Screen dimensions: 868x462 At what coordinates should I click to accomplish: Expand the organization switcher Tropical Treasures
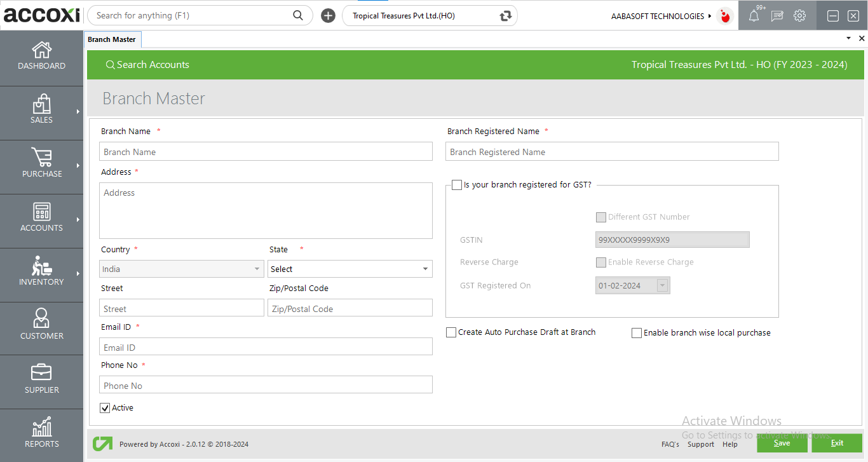tap(430, 16)
